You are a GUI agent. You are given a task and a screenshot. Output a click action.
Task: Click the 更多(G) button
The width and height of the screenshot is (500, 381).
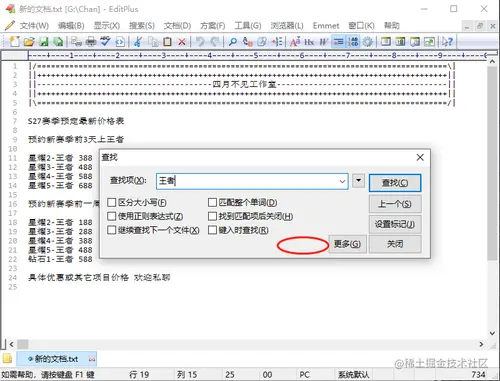[x=347, y=244]
